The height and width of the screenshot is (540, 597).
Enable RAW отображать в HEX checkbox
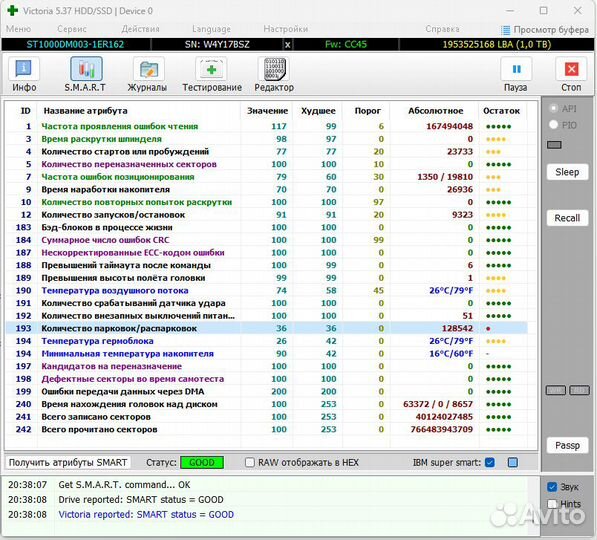tap(249, 462)
